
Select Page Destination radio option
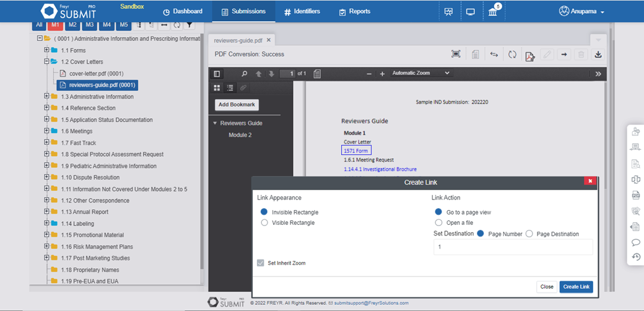[529, 234]
